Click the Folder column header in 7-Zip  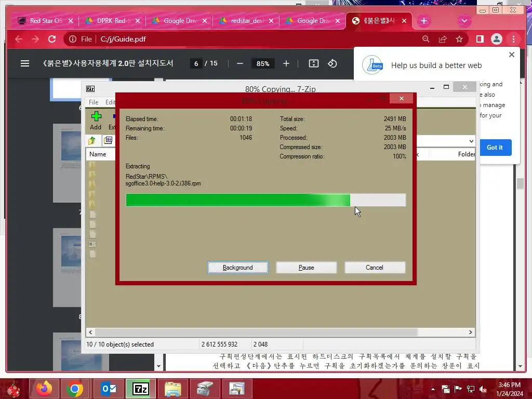point(466,154)
